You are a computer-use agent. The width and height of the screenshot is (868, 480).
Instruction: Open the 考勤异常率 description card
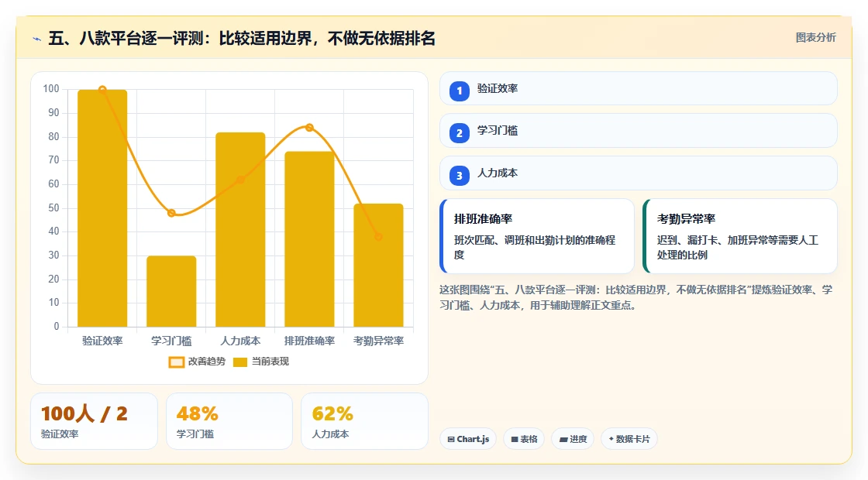point(740,236)
